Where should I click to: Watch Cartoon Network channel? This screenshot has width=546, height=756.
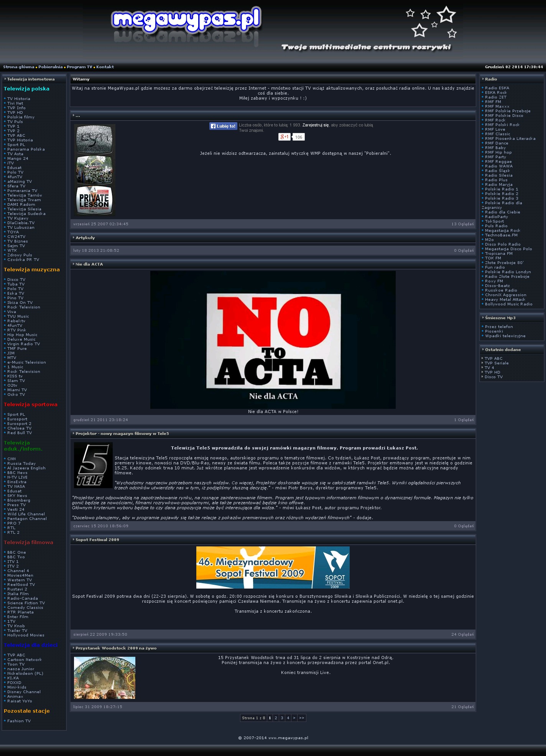coord(25,660)
